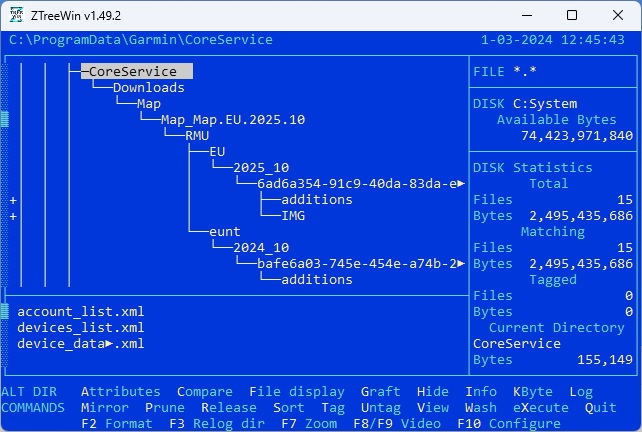Select the CoreService folder in the tree
This screenshot has height=432, width=642.
click(x=132, y=72)
